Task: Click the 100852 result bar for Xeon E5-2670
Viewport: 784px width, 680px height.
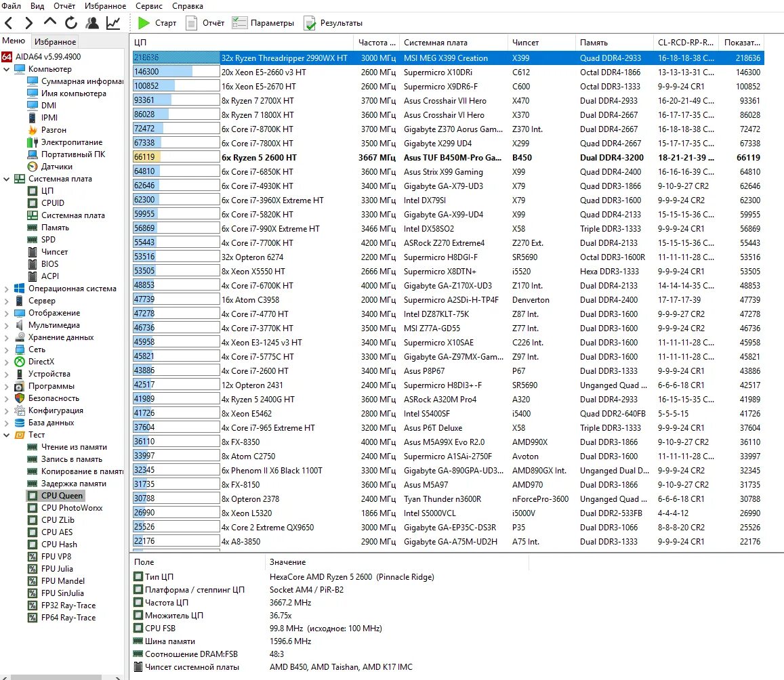Action: tap(176, 87)
